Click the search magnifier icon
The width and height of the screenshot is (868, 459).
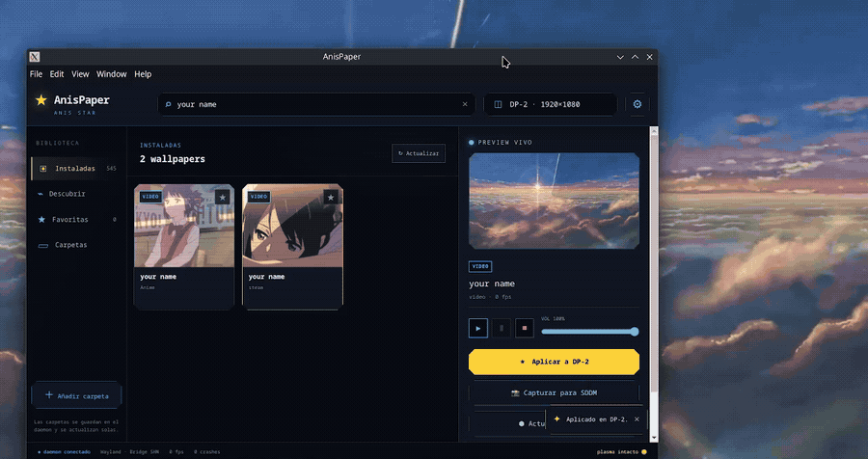tap(168, 104)
